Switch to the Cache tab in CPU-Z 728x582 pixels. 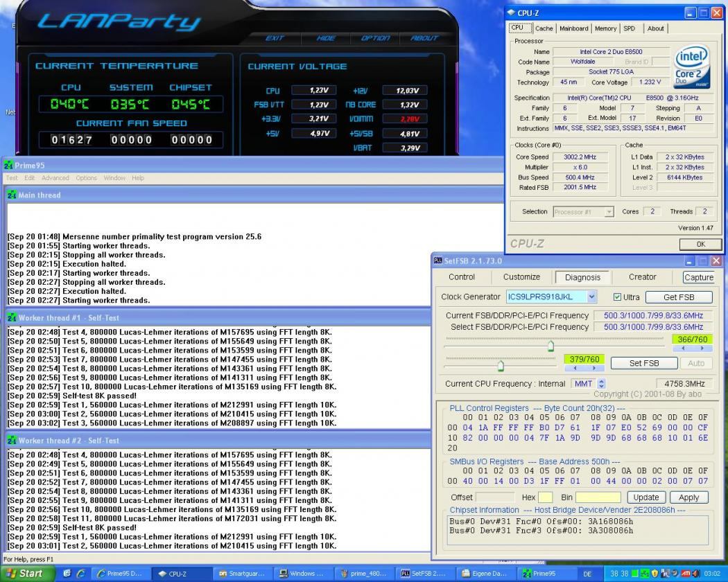coord(544,28)
